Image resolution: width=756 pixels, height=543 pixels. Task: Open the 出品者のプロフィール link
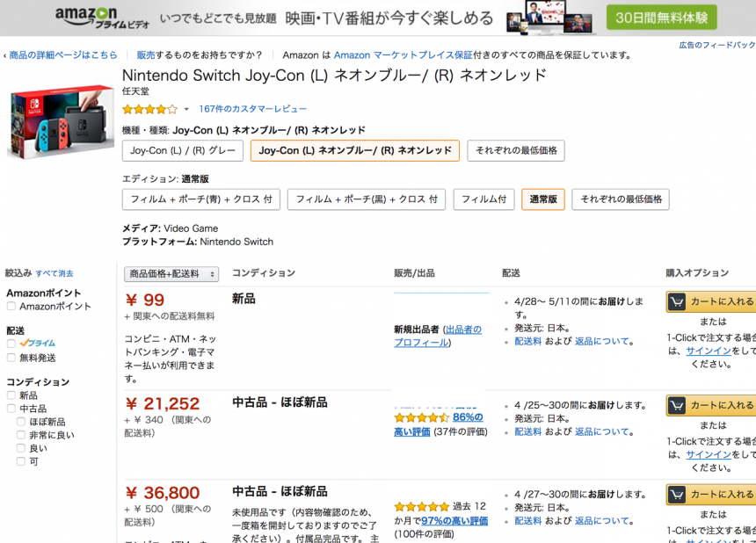pos(438,336)
